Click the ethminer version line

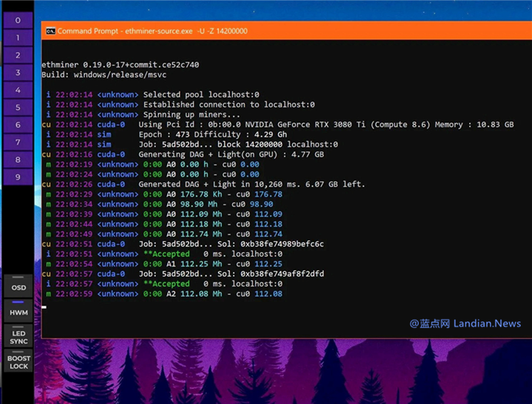[121, 65]
